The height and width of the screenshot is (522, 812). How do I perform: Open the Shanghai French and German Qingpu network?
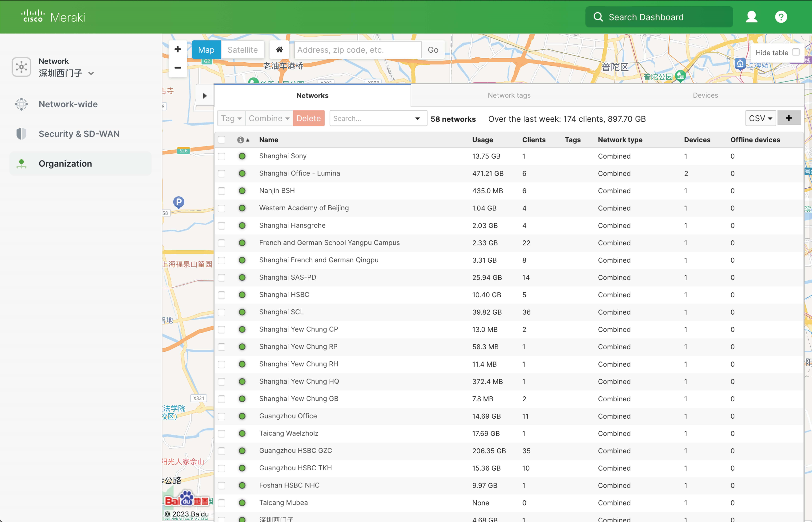tap(319, 260)
